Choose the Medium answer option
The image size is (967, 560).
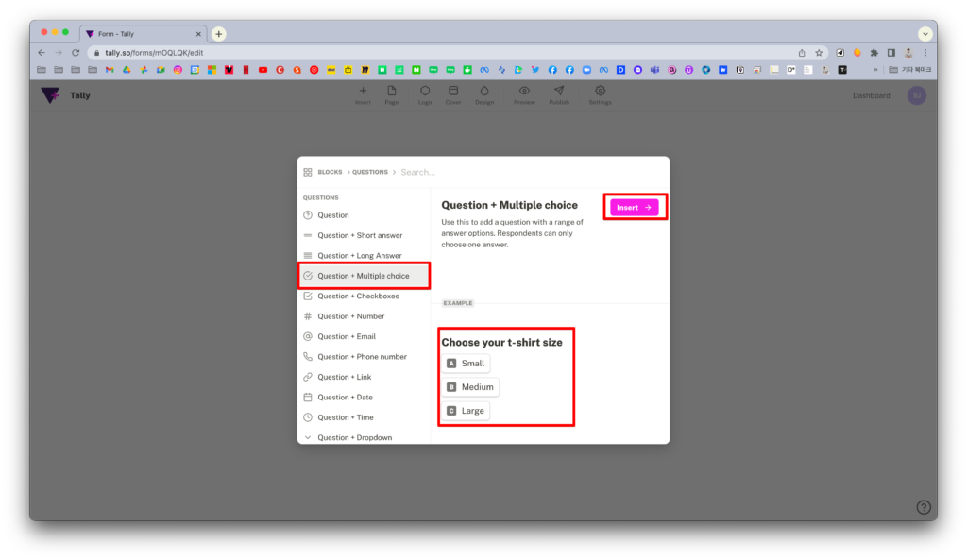pyautogui.click(x=471, y=387)
